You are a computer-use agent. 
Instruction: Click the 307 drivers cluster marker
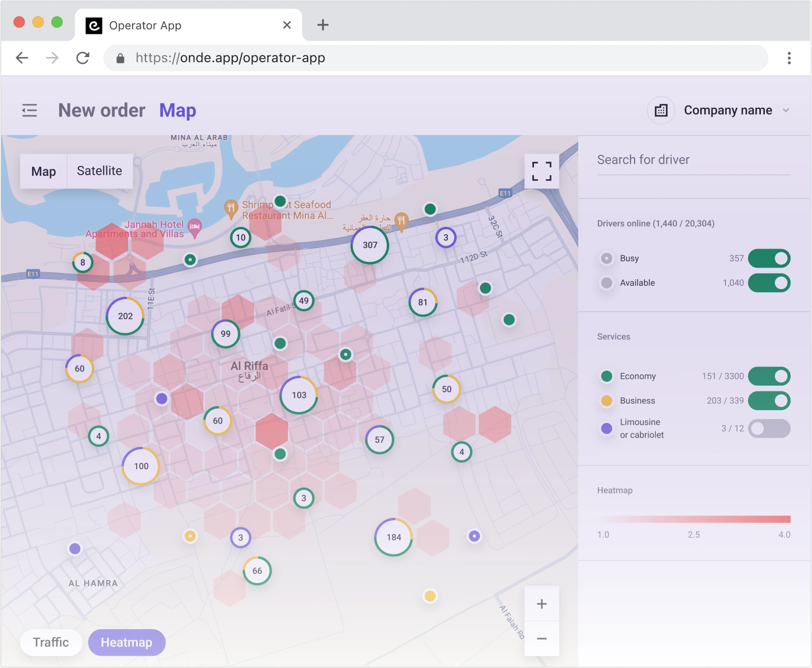(370, 245)
